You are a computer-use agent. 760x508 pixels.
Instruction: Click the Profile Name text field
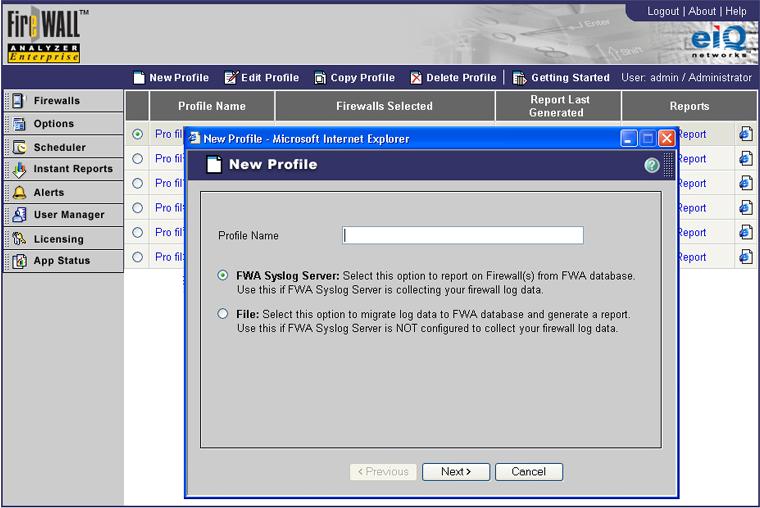click(x=463, y=236)
